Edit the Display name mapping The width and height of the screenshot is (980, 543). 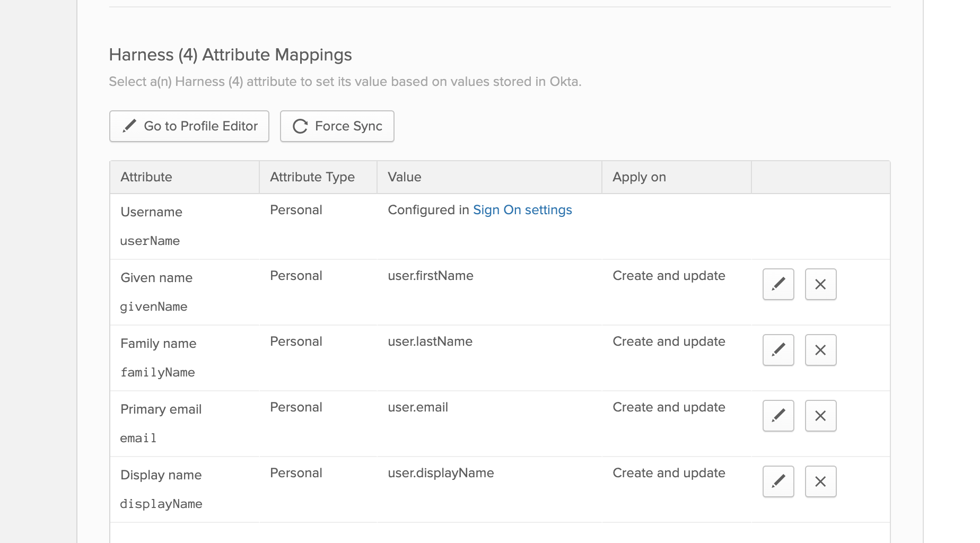(778, 481)
